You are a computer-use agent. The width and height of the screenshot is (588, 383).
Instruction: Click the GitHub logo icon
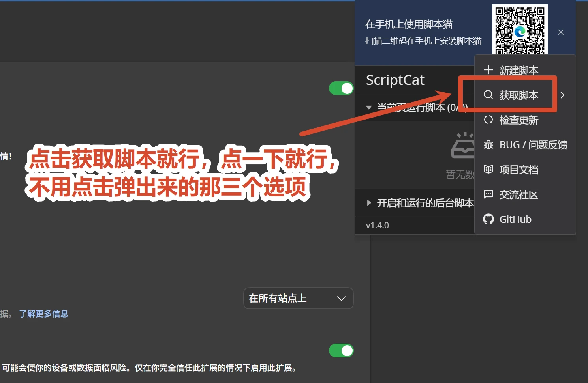[488, 219]
